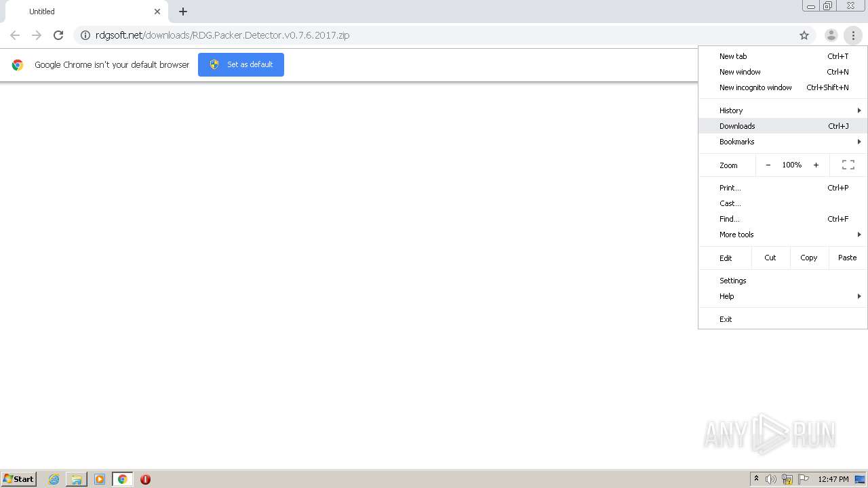Open the Action Center flag icon
Image resolution: width=868 pixels, height=488 pixels.
click(803, 479)
